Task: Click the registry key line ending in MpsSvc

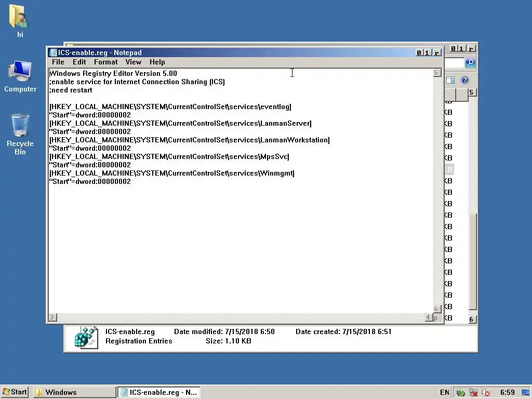Action: [169, 157]
